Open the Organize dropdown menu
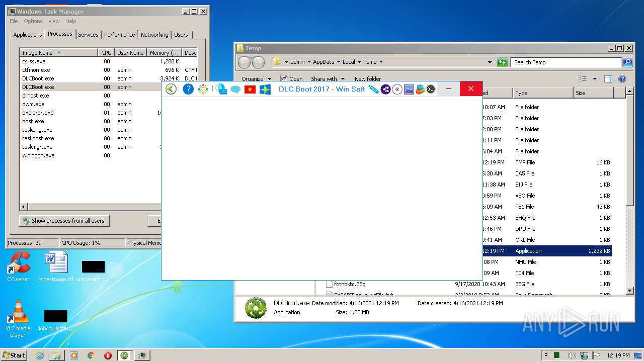 point(256,79)
